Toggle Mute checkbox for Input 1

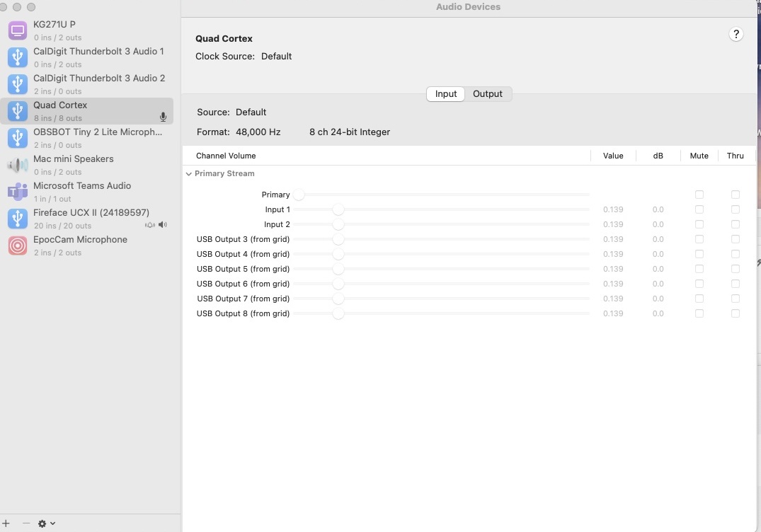699,209
